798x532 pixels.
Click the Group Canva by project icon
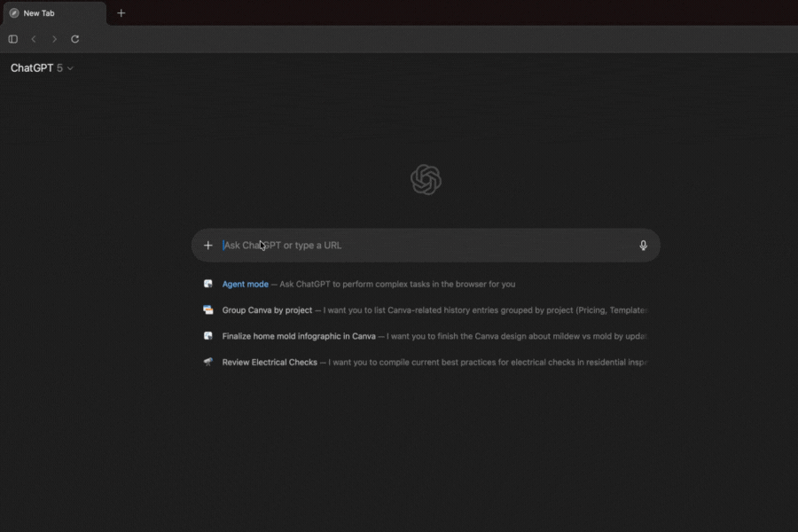point(208,310)
